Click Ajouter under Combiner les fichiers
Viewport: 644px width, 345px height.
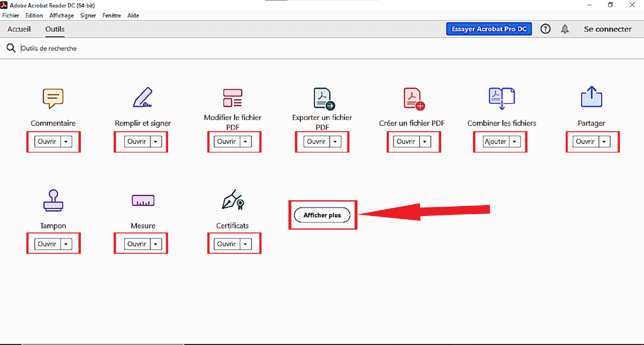(496, 142)
